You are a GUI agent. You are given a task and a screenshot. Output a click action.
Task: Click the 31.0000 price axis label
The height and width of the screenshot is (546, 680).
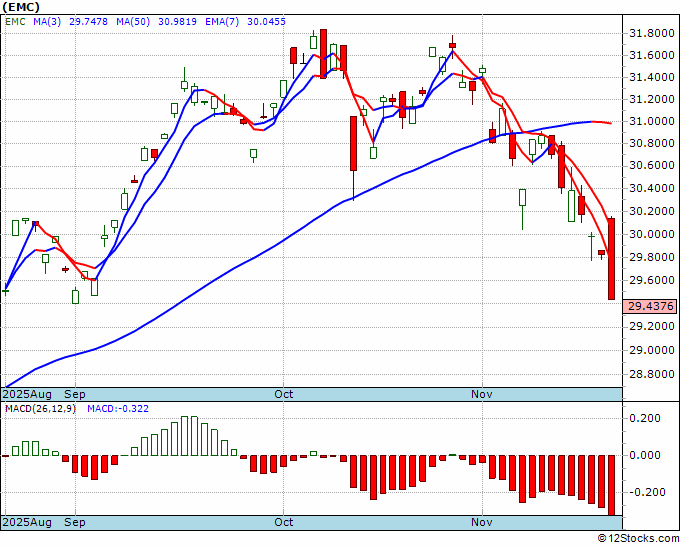[x=651, y=121]
